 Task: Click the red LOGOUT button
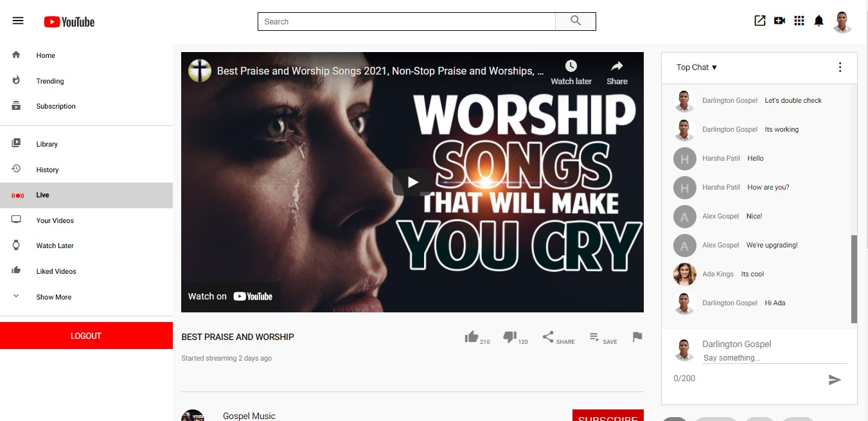[86, 336]
